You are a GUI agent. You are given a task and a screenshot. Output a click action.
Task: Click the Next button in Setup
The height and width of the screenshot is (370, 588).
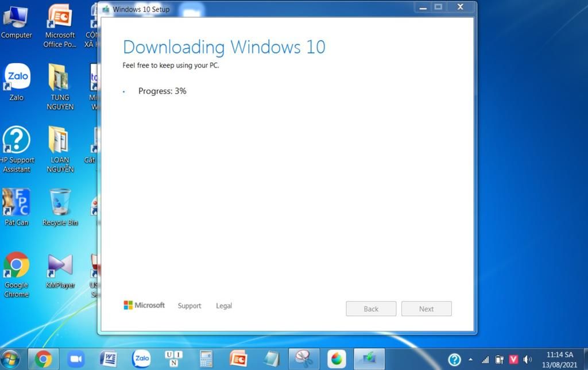pyautogui.click(x=427, y=309)
